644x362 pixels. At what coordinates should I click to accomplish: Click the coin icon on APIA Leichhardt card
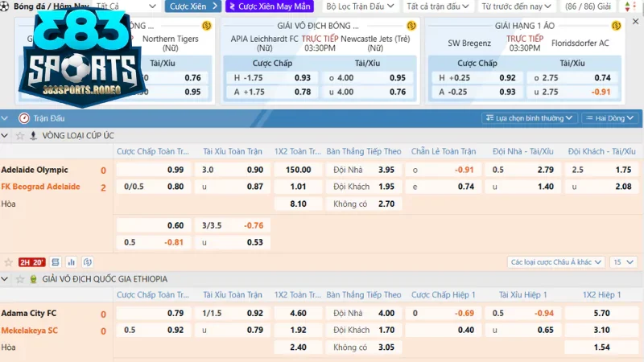tap(411, 26)
